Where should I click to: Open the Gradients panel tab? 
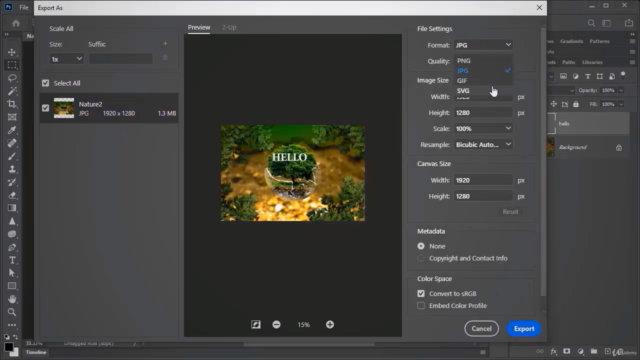(571, 41)
